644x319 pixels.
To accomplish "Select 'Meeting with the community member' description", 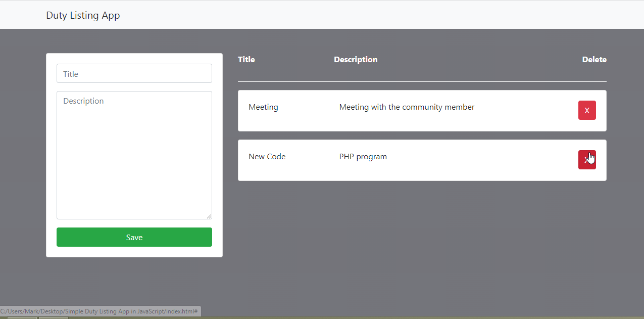I will pos(407,107).
